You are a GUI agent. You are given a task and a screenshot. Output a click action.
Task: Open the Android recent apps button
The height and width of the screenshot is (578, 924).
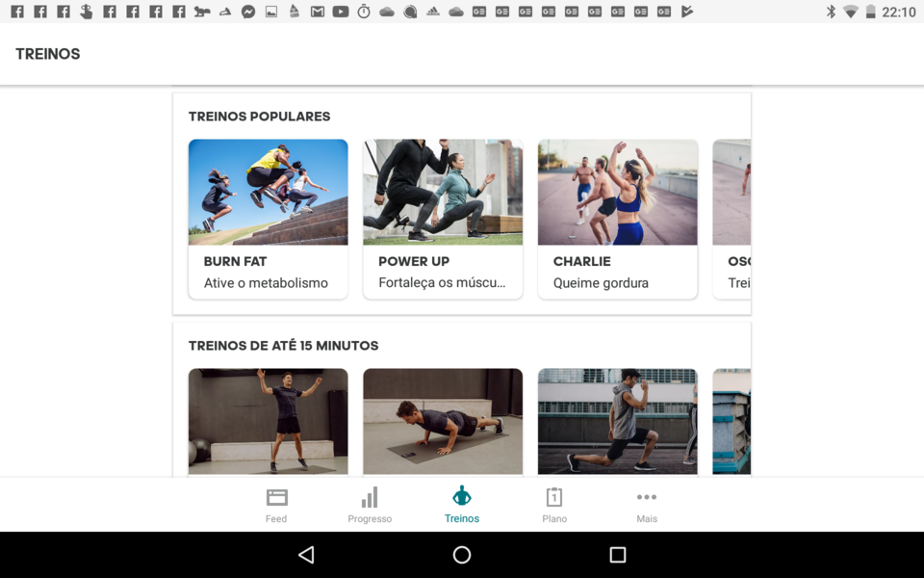pos(618,555)
